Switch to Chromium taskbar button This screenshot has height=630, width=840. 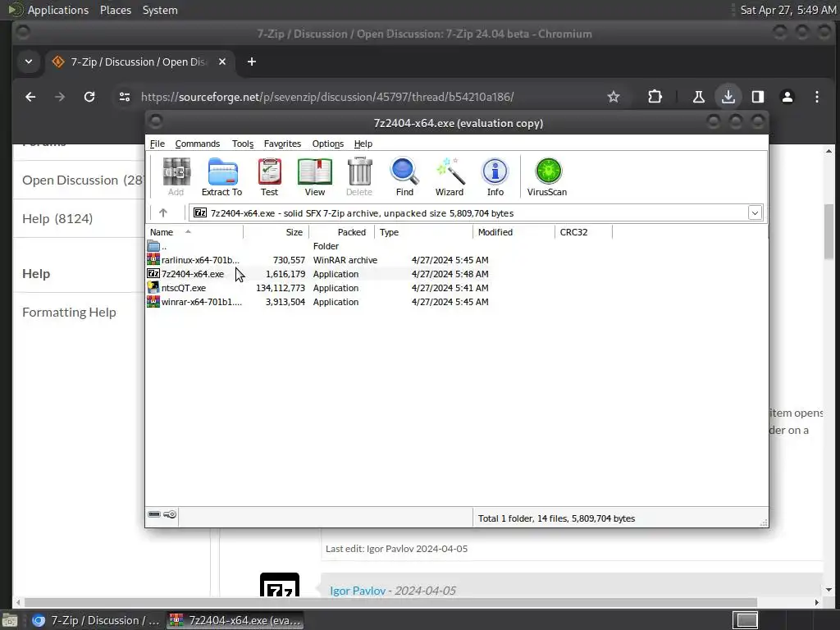point(95,620)
